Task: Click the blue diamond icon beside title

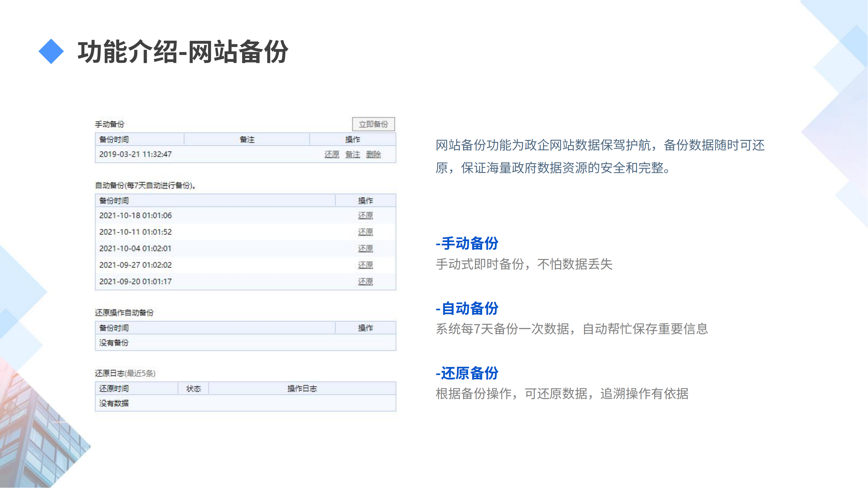Action: coord(51,51)
